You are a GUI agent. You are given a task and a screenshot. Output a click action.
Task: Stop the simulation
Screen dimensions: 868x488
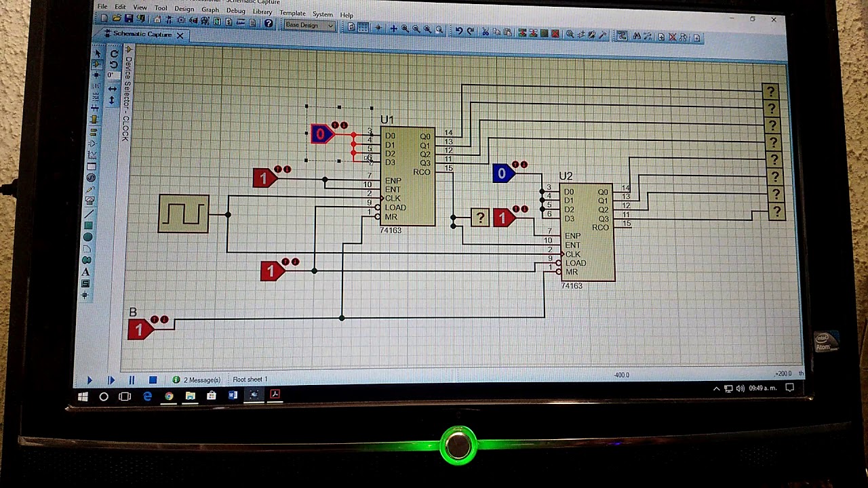pyautogui.click(x=153, y=380)
